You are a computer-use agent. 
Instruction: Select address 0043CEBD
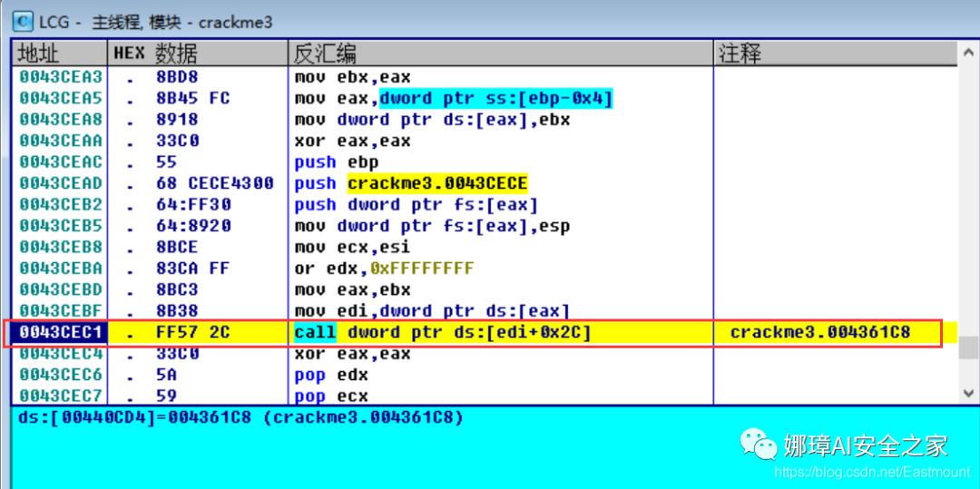[x=62, y=289]
